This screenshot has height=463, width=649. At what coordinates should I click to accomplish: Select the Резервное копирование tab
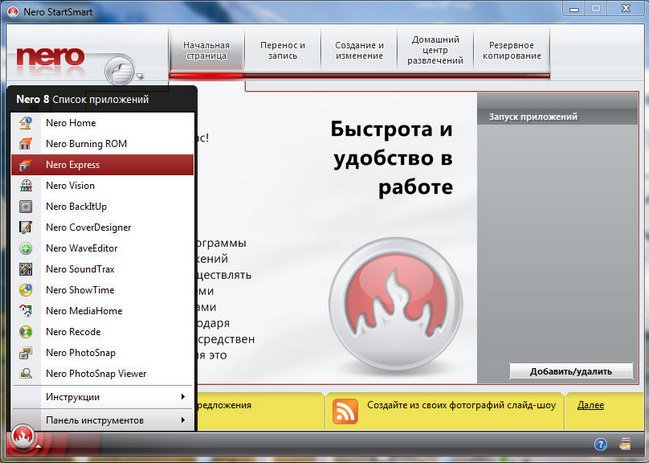click(512, 50)
